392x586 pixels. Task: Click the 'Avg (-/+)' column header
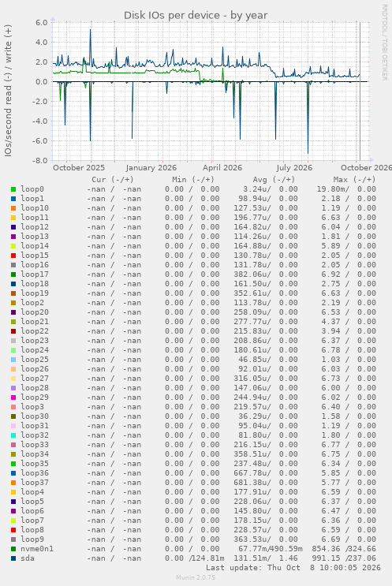(x=274, y=180)
